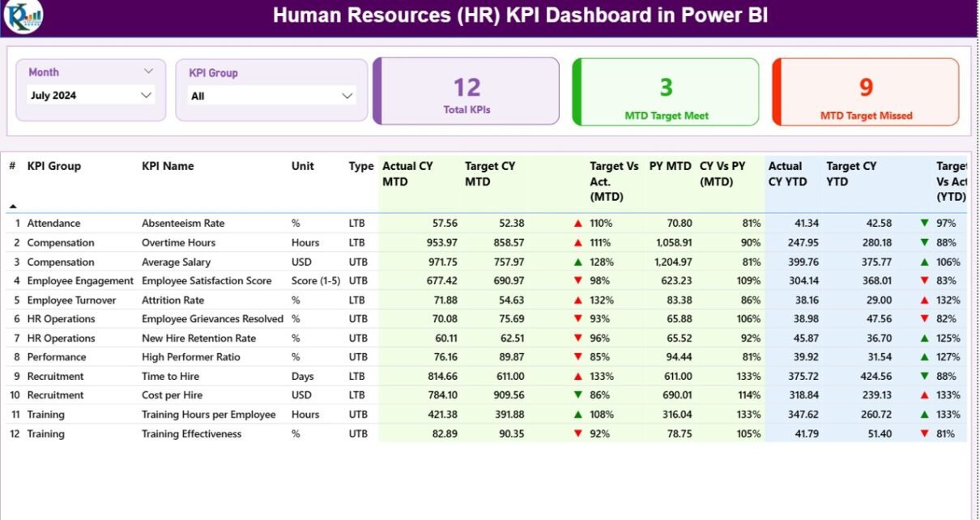The image size is (980, 520).
Task: Click the red up arrow for Time to Hire MTD
Action: coord(577,377)
